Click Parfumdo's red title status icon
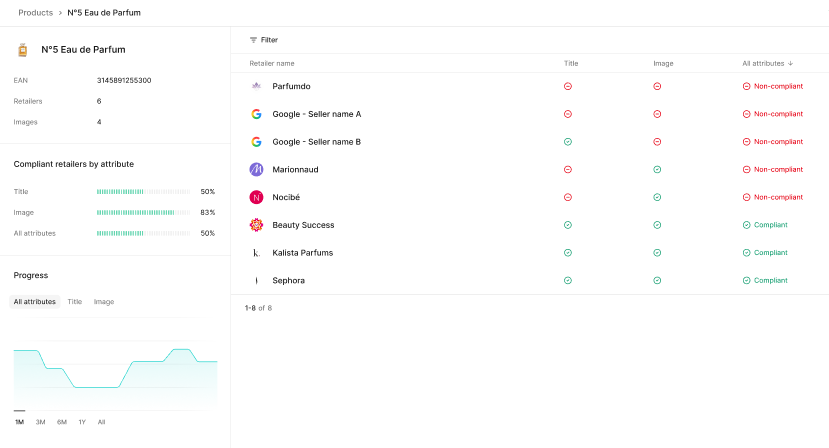829x448 pixels. 568,86
